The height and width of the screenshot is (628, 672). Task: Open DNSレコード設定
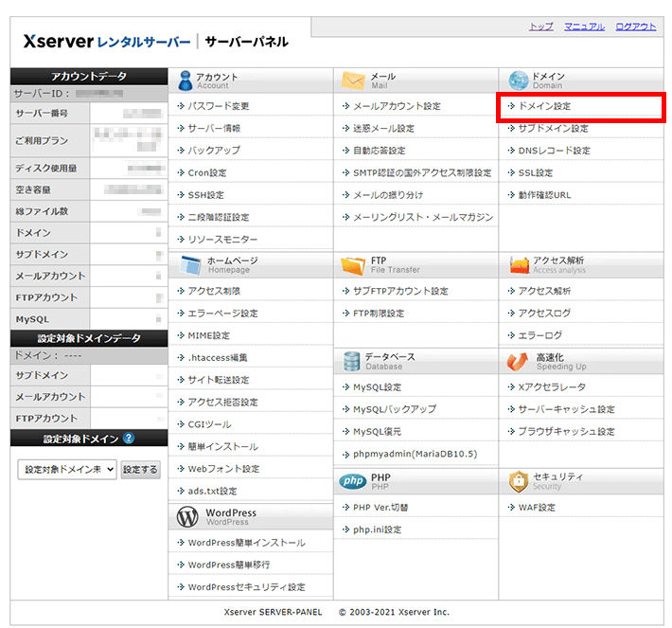(554, 151)
